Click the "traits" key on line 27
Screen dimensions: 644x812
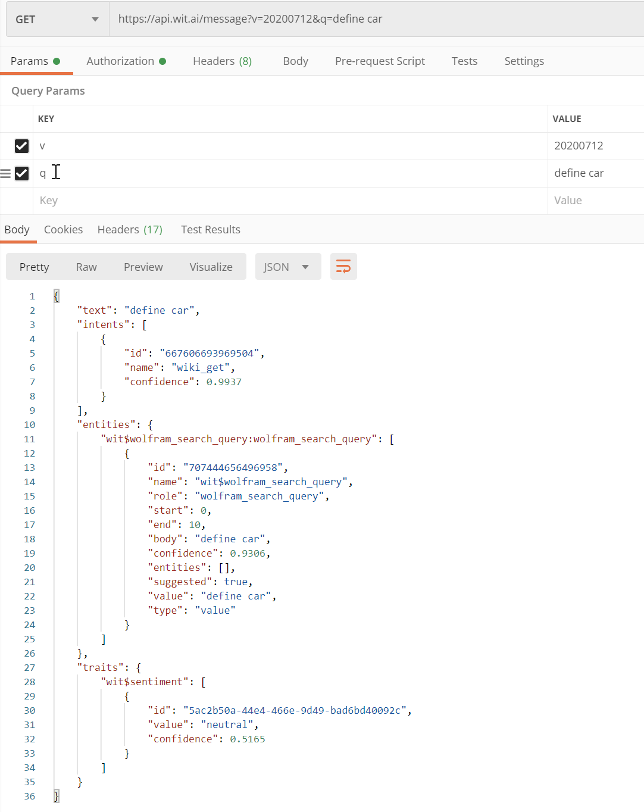pos(101,667)
